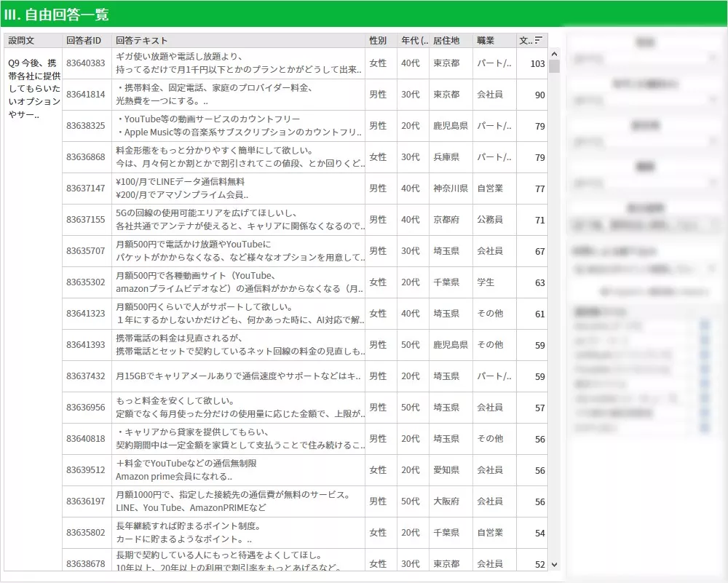Select the 鹿児島県 cell for respondent 83638325
The width and height of the screenshot is (728, 583).
451,126
